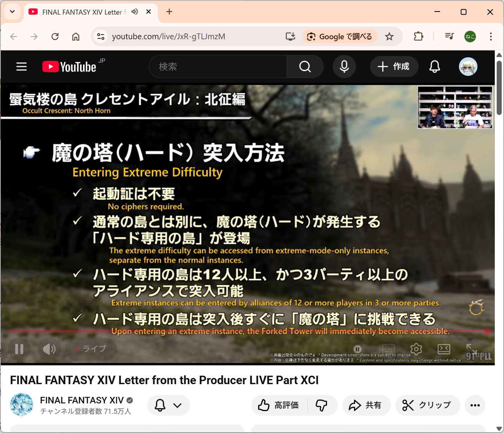
Task: Start voice search with the microphone
Action: (344, 67)
